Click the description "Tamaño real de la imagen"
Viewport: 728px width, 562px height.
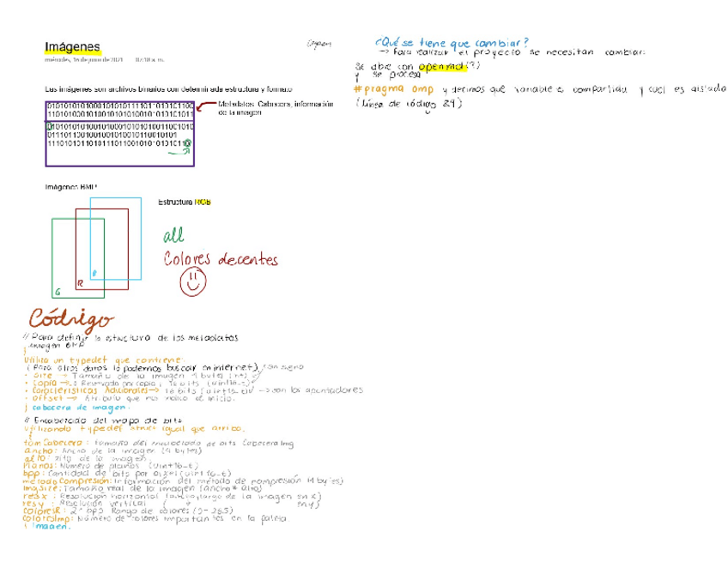tap(129, 488)
